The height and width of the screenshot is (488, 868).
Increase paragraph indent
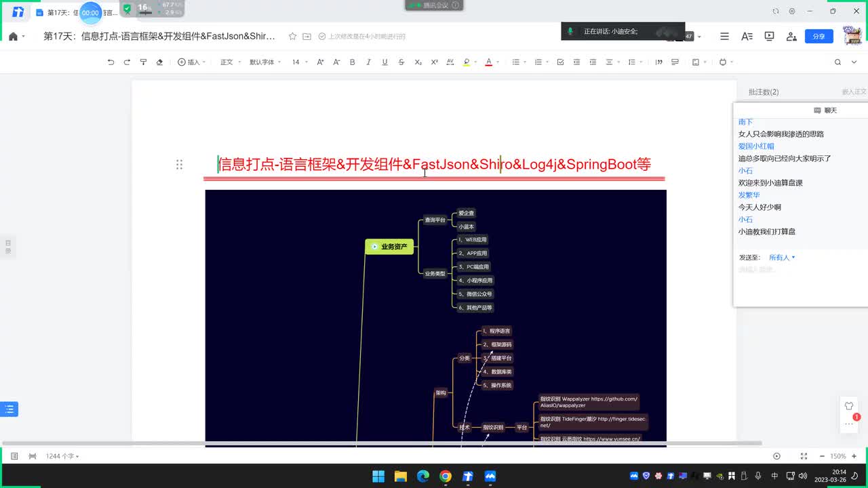[x=593, y=62]
